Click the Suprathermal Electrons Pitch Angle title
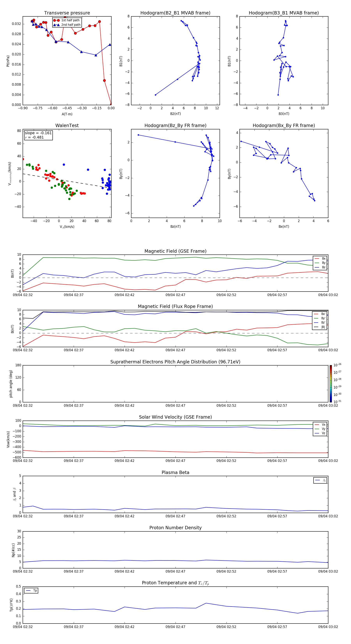Image resolution: width=351 pixels, height=644 pixels. 175,362
